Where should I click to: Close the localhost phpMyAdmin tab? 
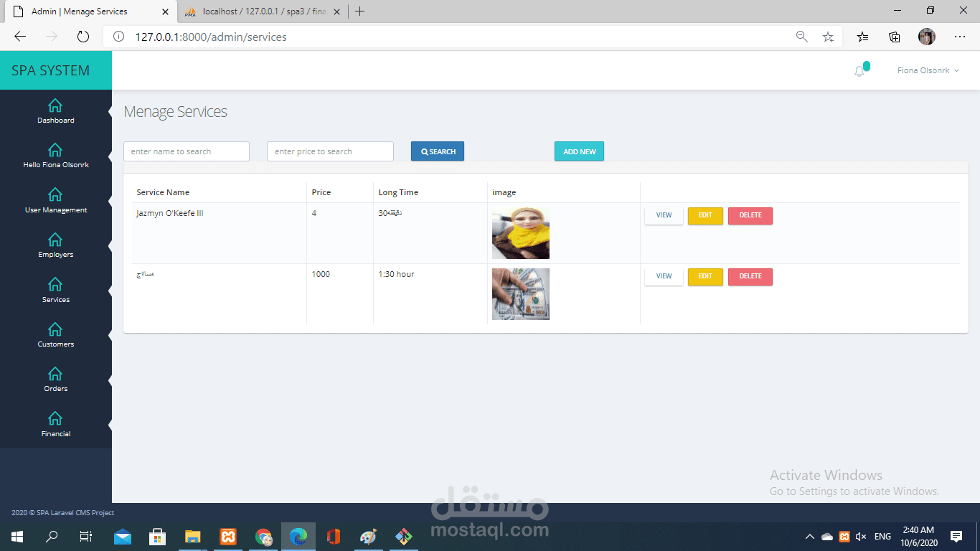[x=337, y=11]
